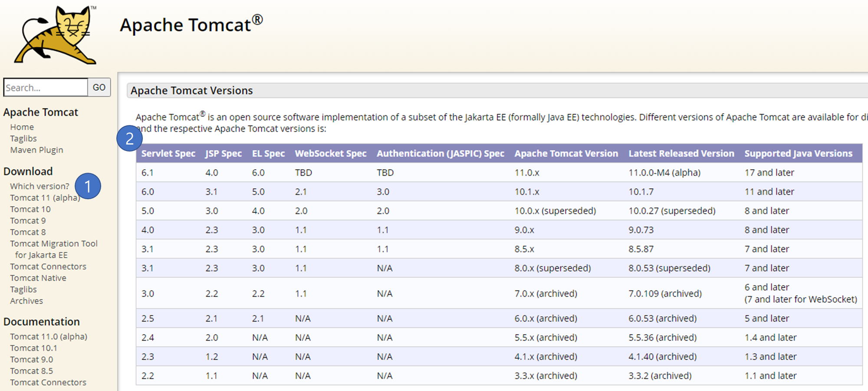Select the '11.0.0-M4 (alpha)' cell
The image size is (868, 391).
point(664,172)
